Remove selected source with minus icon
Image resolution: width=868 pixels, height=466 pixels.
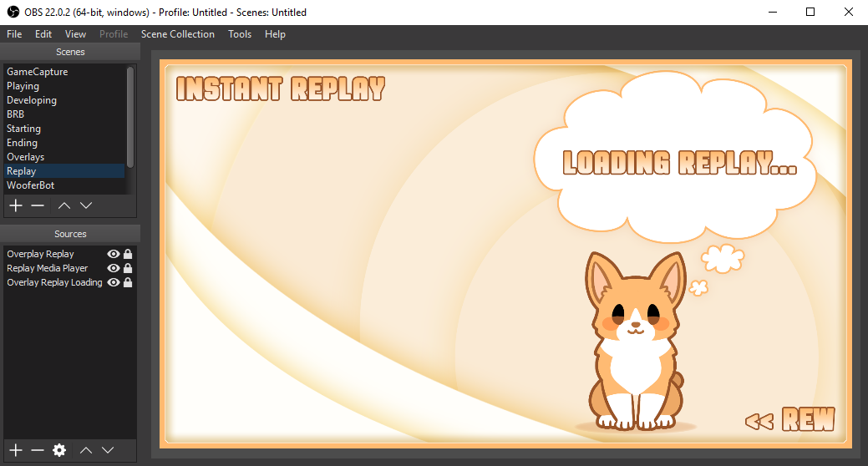point(38,450)
